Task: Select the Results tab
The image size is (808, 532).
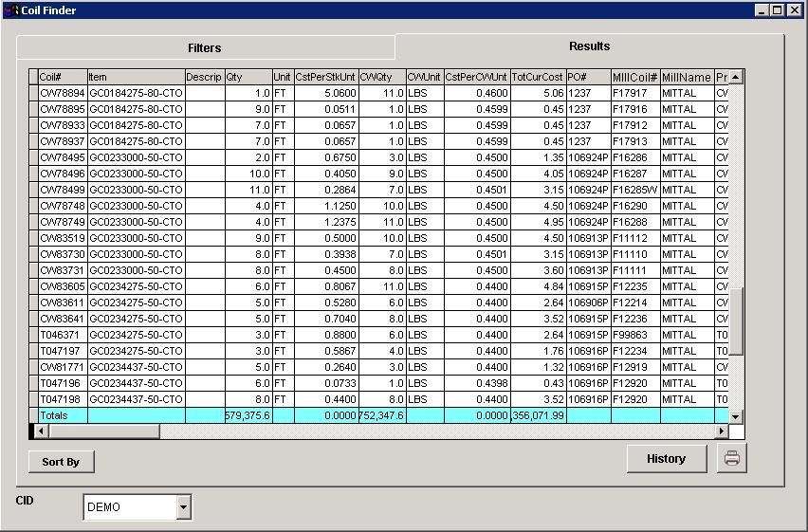Action: (589, 46)
